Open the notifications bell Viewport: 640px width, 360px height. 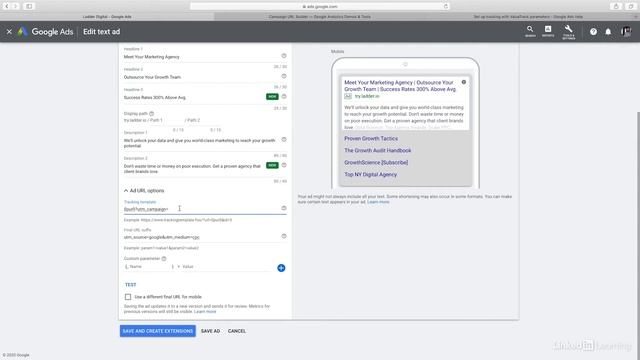click(608, 31)
